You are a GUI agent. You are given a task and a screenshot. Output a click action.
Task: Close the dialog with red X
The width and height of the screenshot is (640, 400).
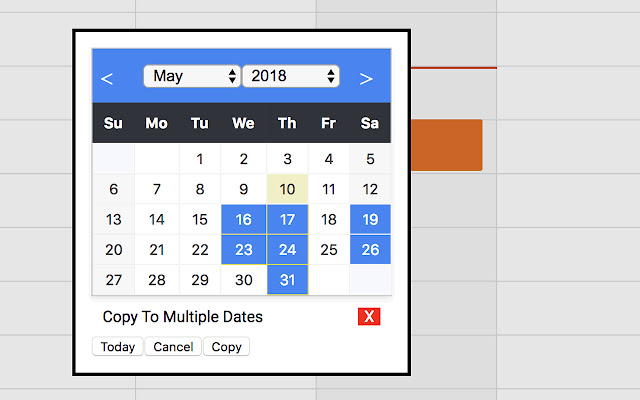point(369,317)
